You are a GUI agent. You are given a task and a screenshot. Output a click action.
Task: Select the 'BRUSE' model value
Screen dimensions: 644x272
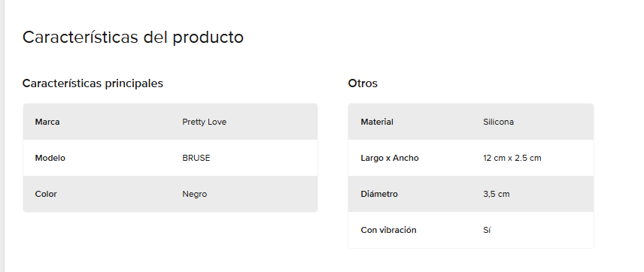(x=196, y=158)
